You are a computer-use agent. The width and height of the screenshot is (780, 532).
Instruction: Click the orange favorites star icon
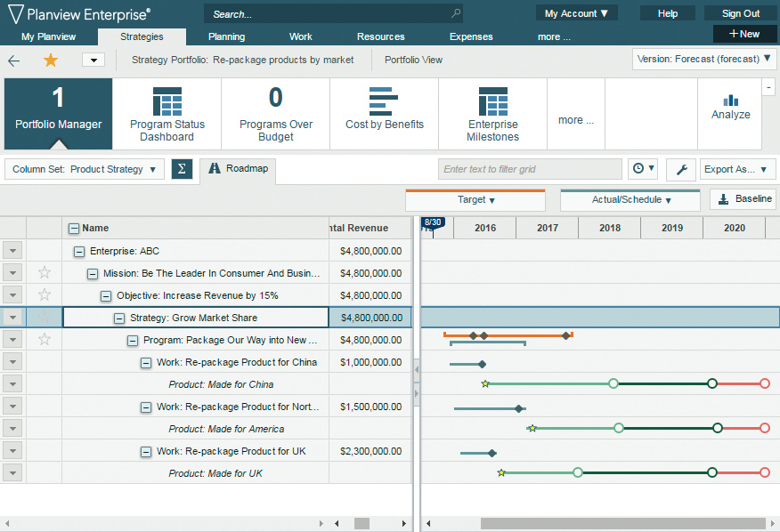coord(51,60)
